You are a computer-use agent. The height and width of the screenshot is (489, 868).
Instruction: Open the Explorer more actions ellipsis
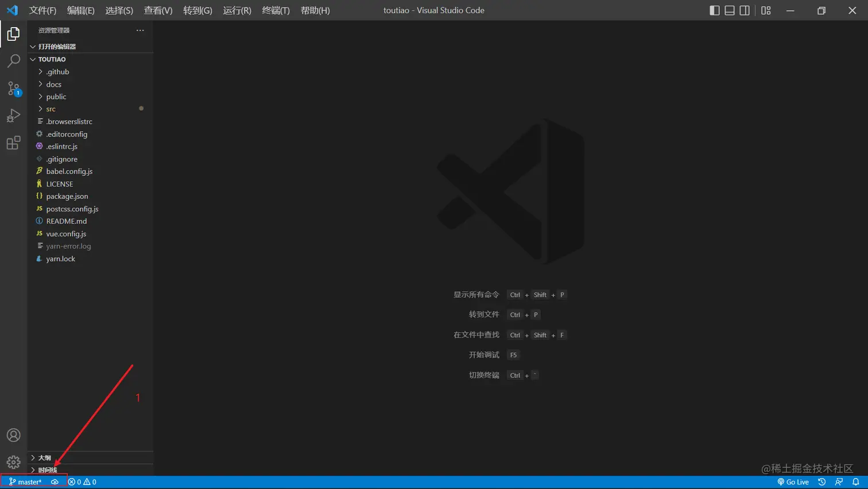click(140, 30)
